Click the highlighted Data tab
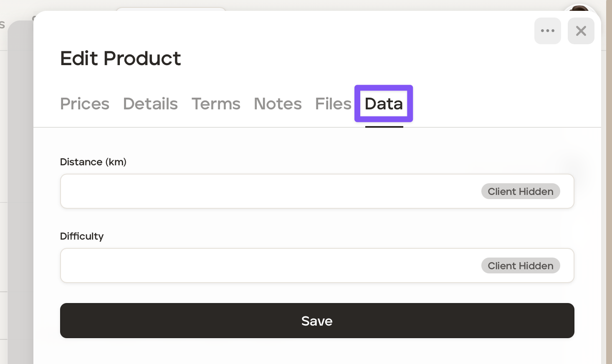This screenshot has width=612, height=364. pyautogui.click(x=384, y=104)
